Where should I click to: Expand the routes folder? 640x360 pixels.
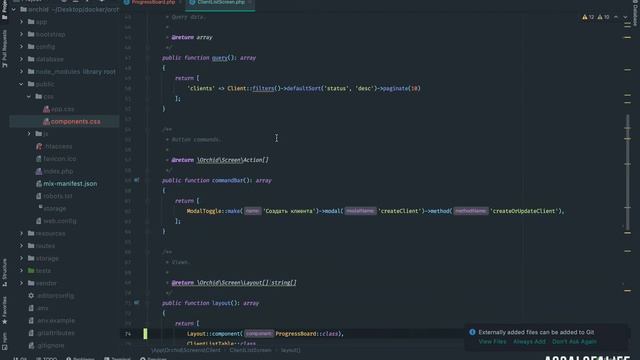[22, 246]
